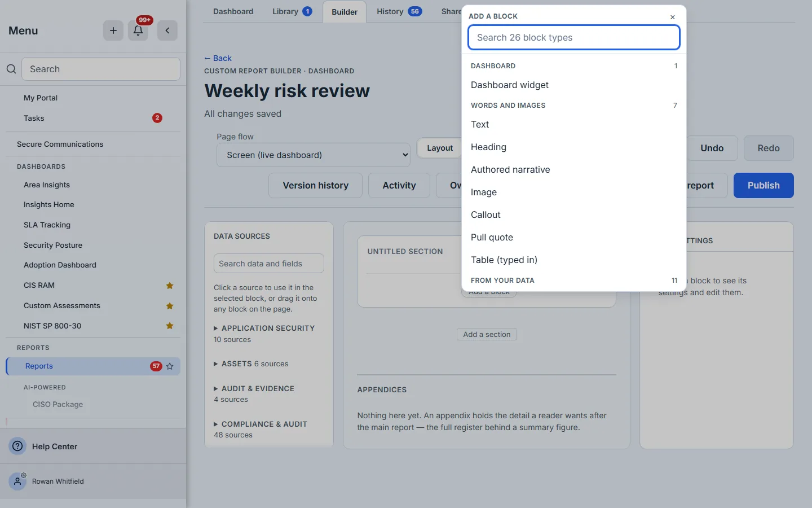This screenshot has width=812, height=508.
Task: Add a Pull quote block
Action: (x=574, y=238)
